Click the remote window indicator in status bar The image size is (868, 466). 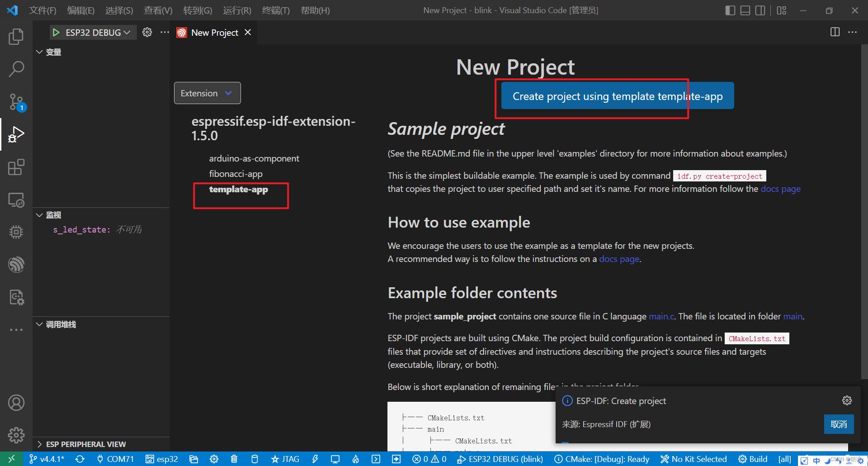tap(11, 459)
